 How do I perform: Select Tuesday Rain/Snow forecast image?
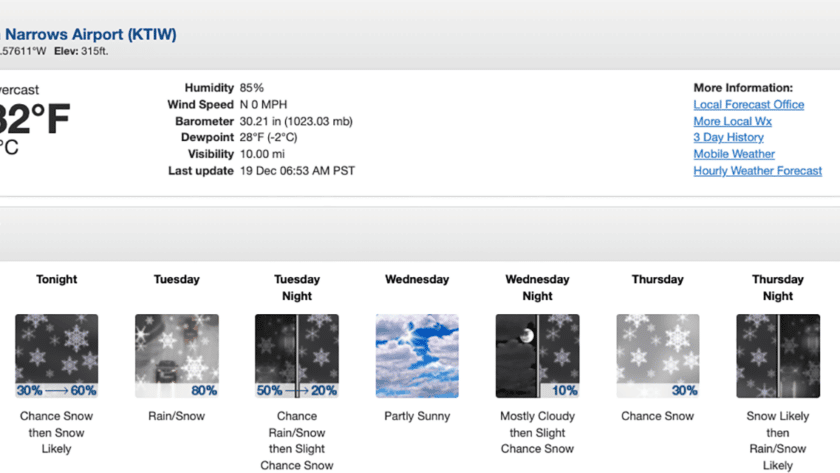coord(177,356)
